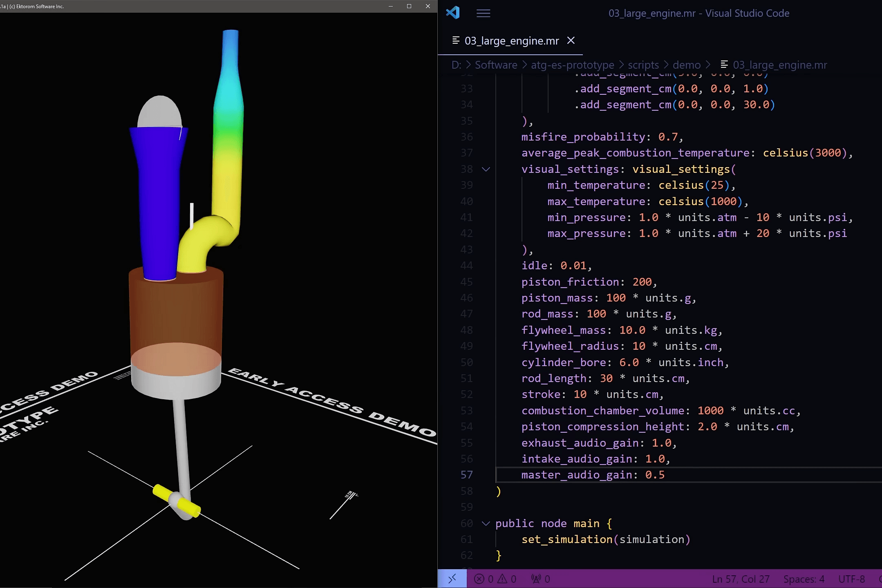Screen dimensions: 882x588
Task: Click the 'atg-es-prototype' breadcrumb
Action: tap(572, 65)
